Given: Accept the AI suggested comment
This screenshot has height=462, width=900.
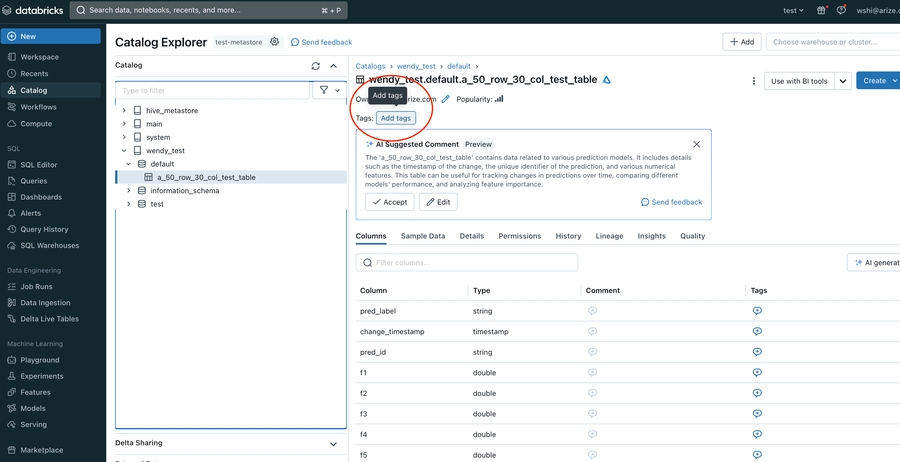Looking at the screenshot, I should [x=390, y=202].
